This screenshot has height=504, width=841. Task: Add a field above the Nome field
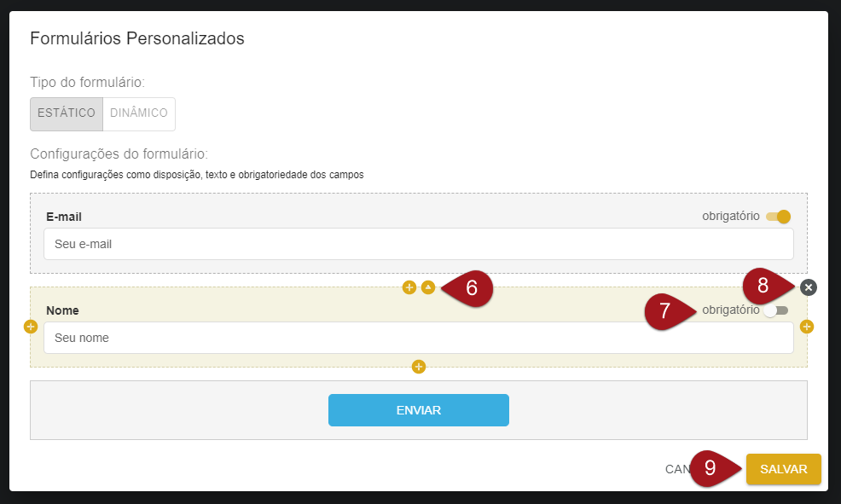pos(409,287)
